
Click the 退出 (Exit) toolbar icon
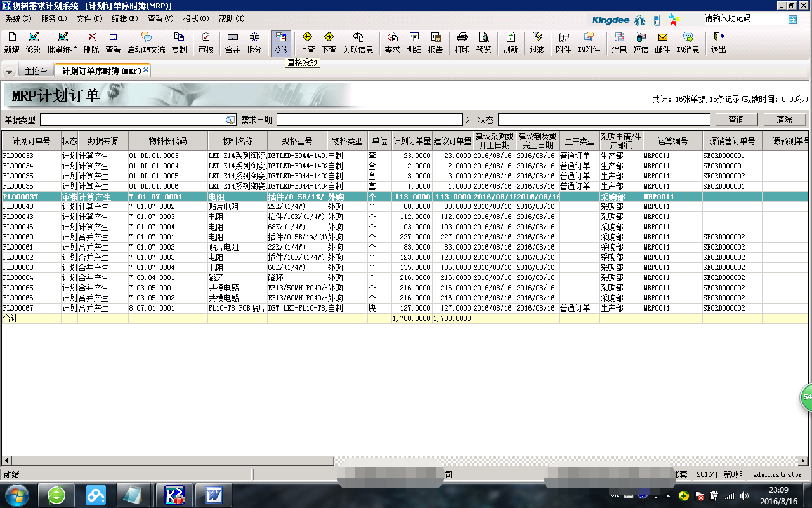(718, 43)
